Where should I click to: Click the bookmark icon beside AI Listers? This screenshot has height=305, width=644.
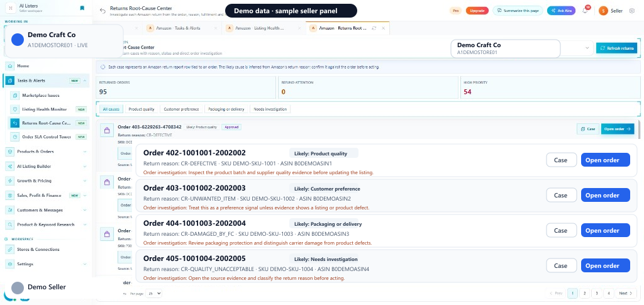pos(82,8)
